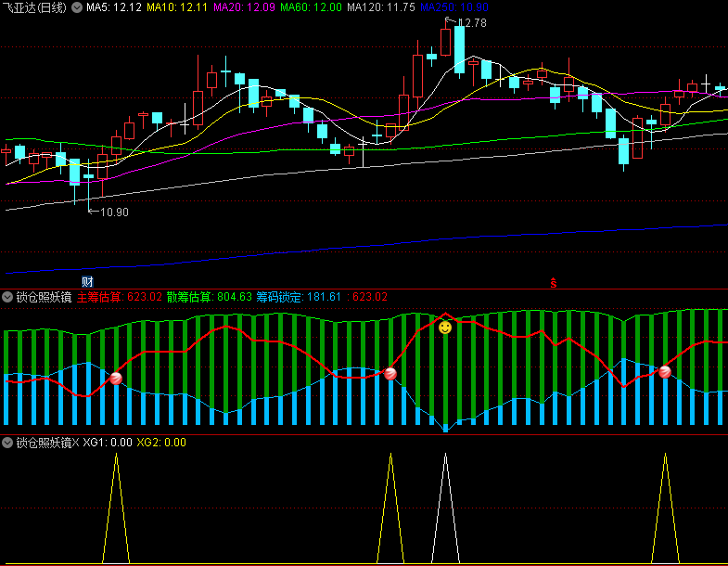The height and width of the screenshot is (566, 728).
Task: Click the last yellow XG2 signal spike
Action: pos(665,508)
